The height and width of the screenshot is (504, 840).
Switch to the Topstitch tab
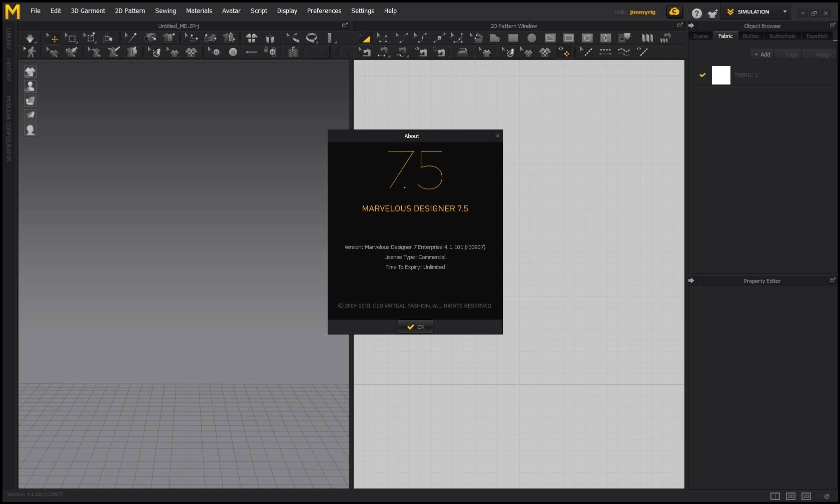point(816,36)
